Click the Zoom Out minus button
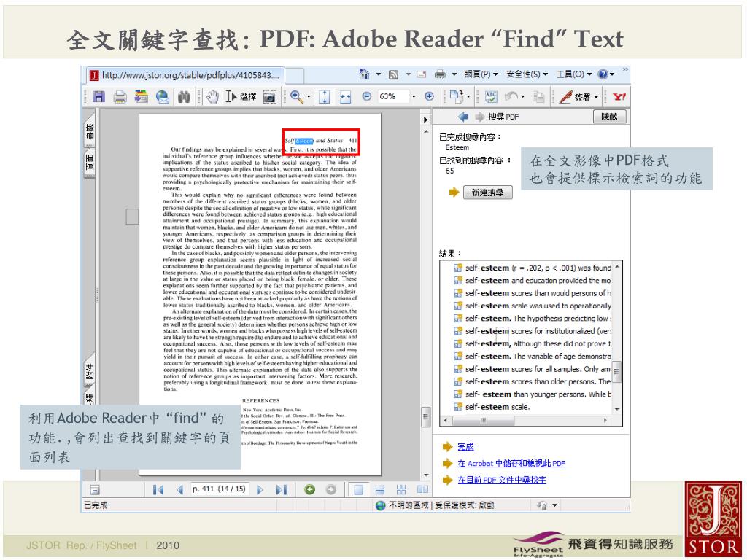 (367, 96)
